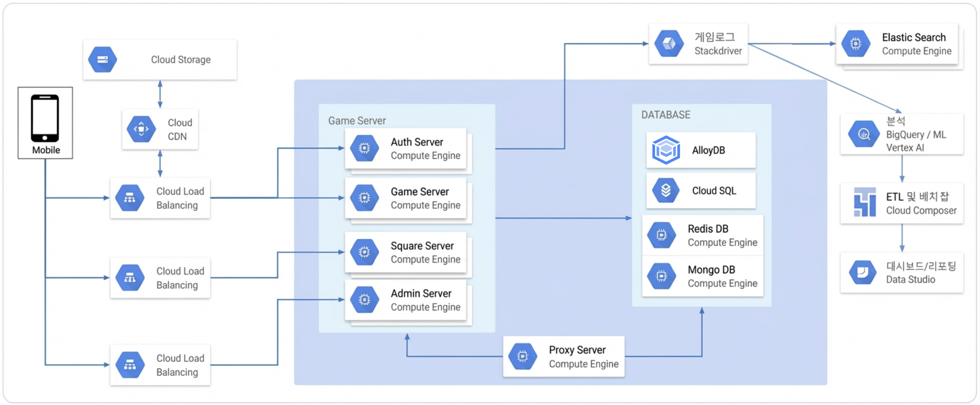The image size is (980, 405).
Task: Click the Elastic Search Compute Engine icon
Action: pos(856,44)
